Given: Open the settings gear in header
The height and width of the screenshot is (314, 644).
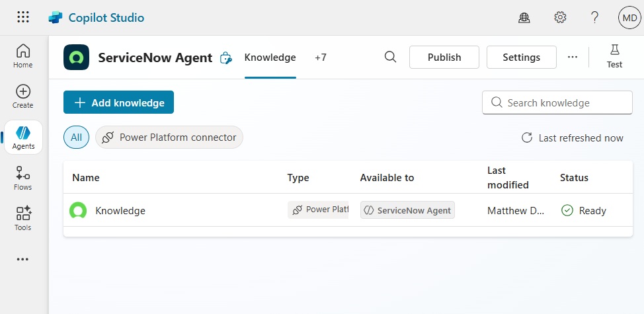Looking at the screenshot, I should pos(560,17).
